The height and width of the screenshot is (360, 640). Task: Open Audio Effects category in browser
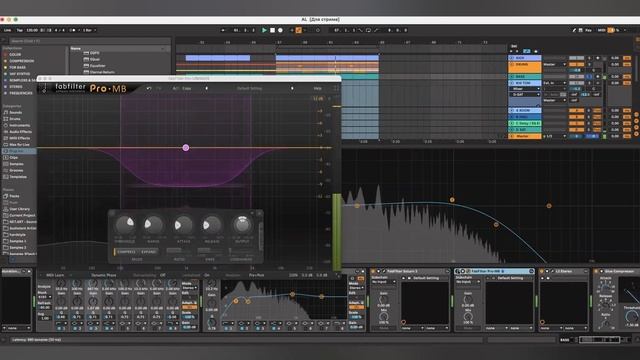coord(20,132)
